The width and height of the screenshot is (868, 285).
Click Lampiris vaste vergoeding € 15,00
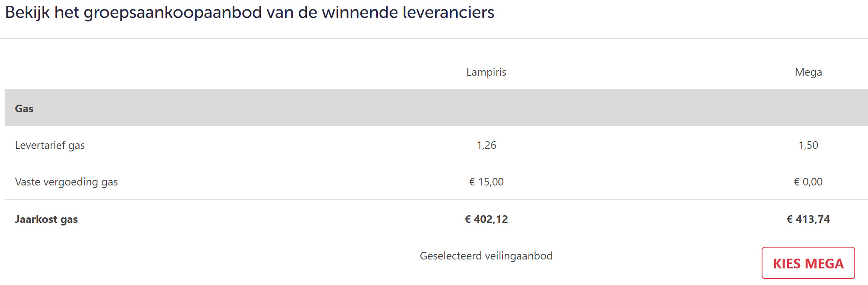pos(486,182)
